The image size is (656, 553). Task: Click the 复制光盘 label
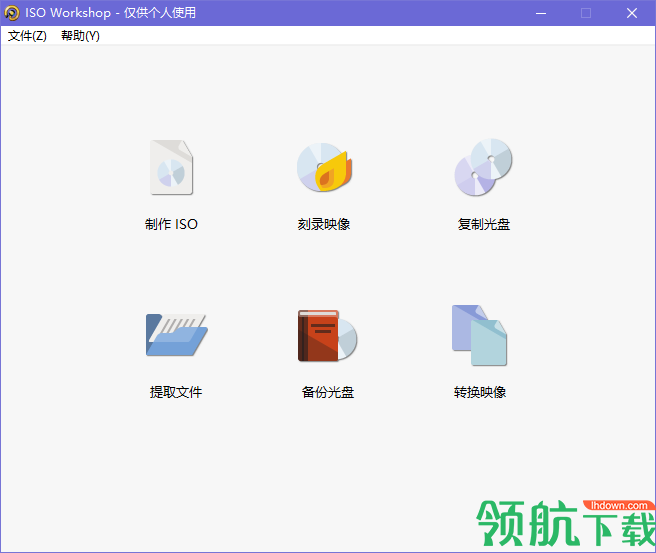(x=484, y=224)
